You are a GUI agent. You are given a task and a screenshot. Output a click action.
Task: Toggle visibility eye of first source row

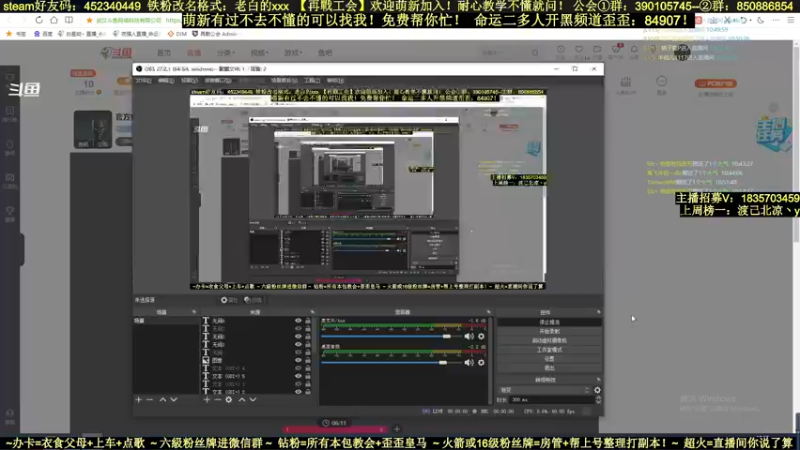click(298, 321)
